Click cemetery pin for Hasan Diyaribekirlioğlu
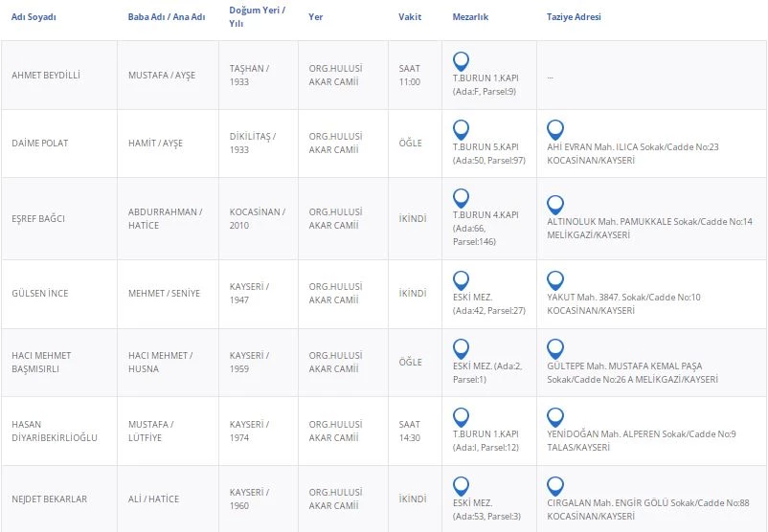 click(x=461, y=417)
